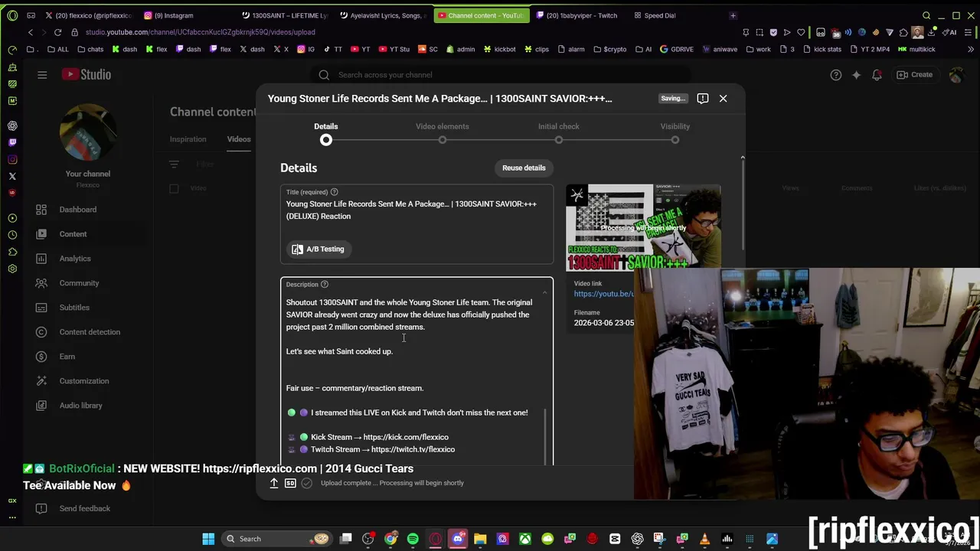Open VLC from the taskbar

704,539
